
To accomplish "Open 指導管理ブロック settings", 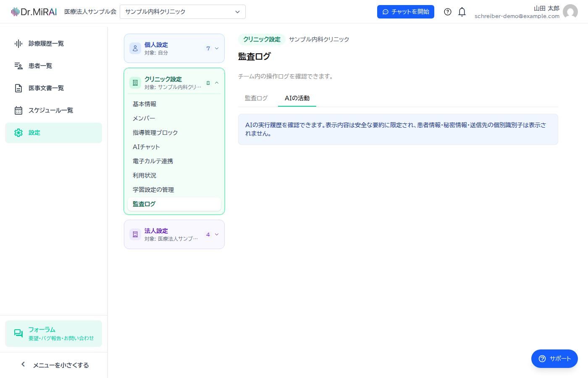I will pyautogui.click(x=174, y=133).
